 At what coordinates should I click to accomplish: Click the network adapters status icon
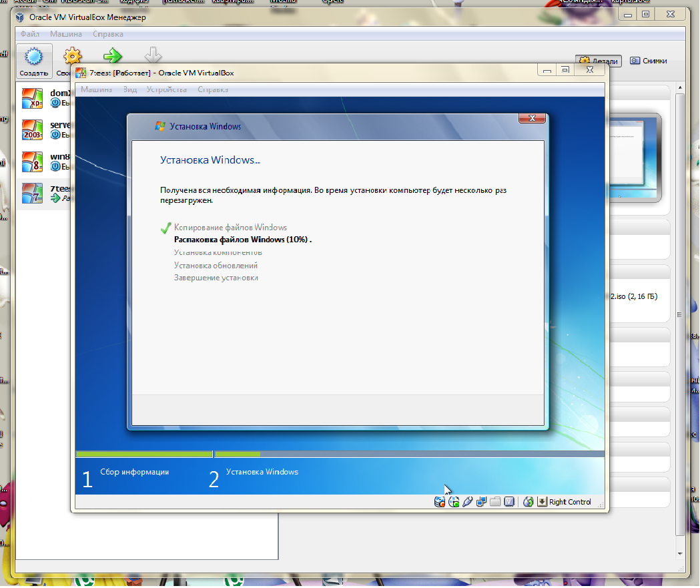click(481, 502)
